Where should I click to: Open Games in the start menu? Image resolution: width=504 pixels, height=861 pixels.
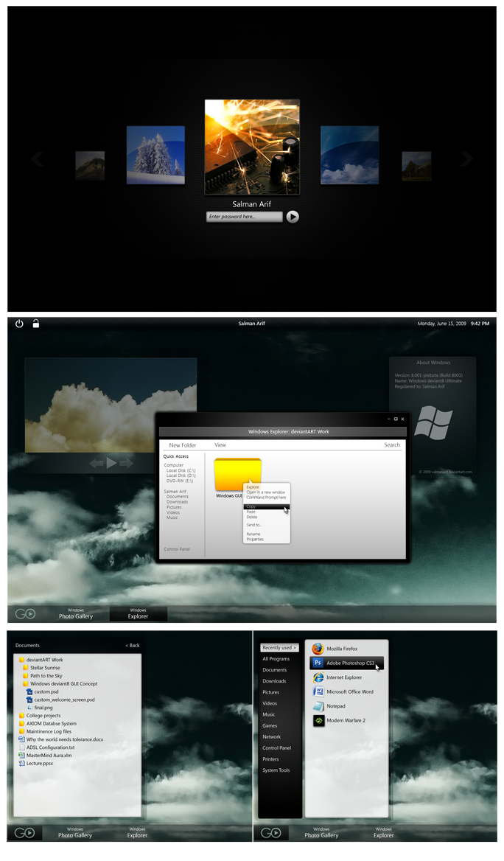click(x=270, y=726)
